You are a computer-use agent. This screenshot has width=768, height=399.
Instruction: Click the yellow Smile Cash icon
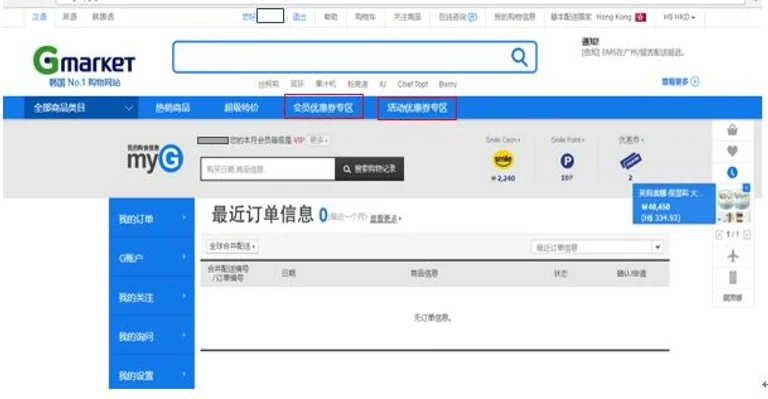(x=503, y=160)
